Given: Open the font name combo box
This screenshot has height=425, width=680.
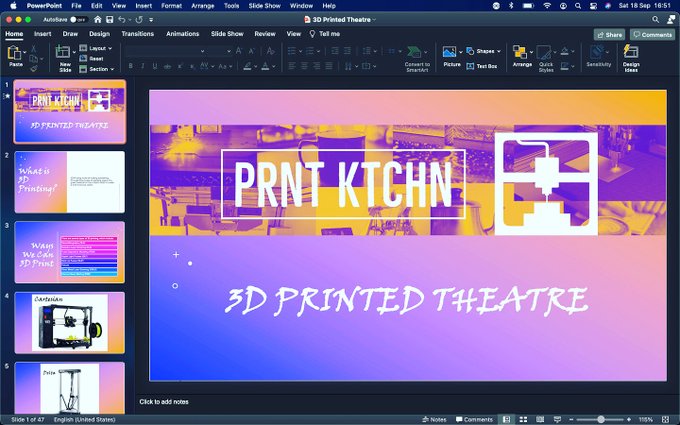Looking at the screenshot, I should [x=165, y=51].
